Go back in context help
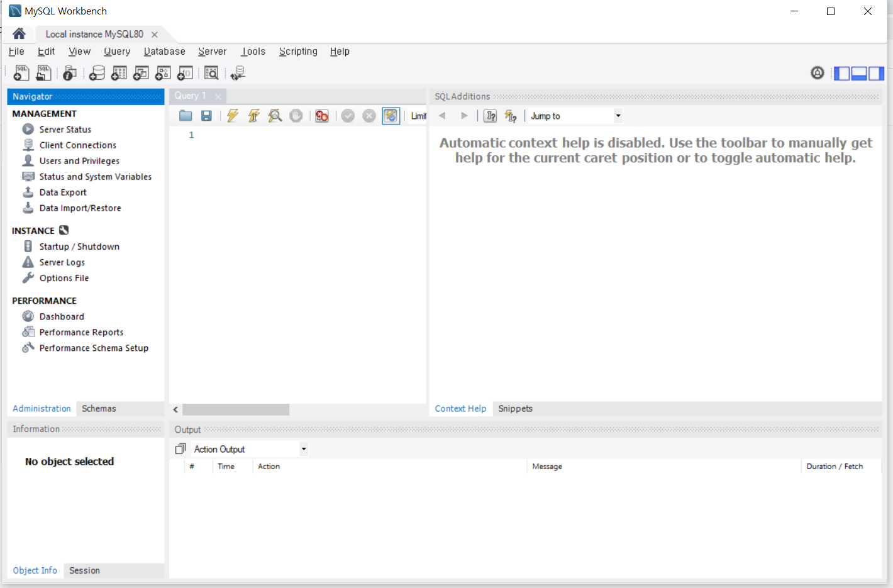This screenshot has width=893, height=588. 442,116
